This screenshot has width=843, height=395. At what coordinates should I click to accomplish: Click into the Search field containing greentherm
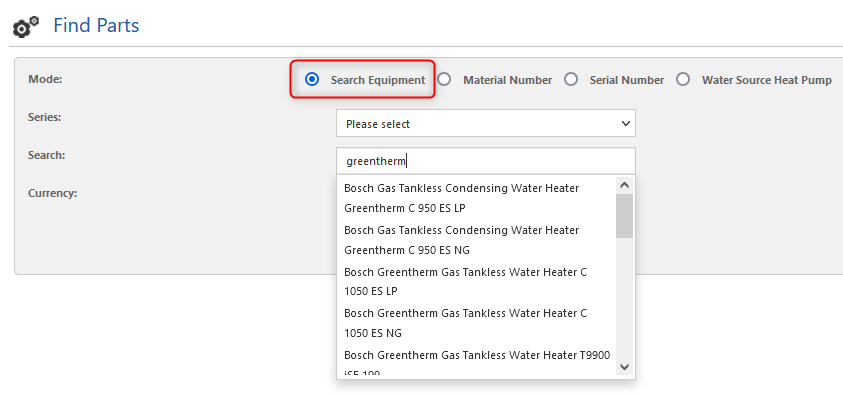coord(485,161)
